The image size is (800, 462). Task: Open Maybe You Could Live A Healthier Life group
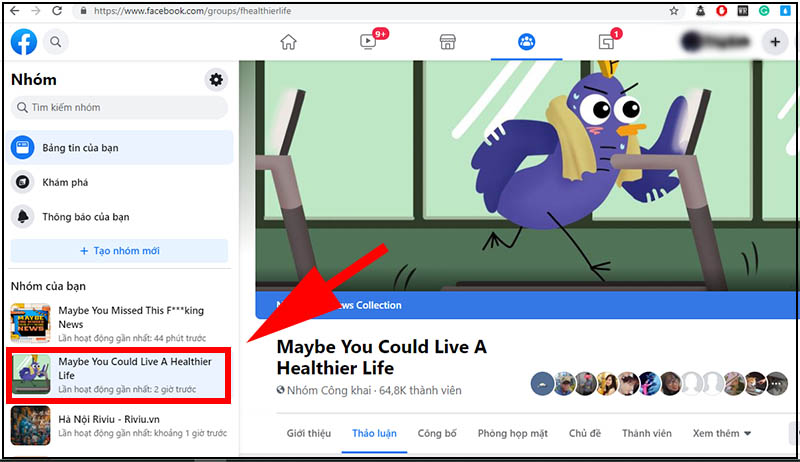(x=119, y=375)
